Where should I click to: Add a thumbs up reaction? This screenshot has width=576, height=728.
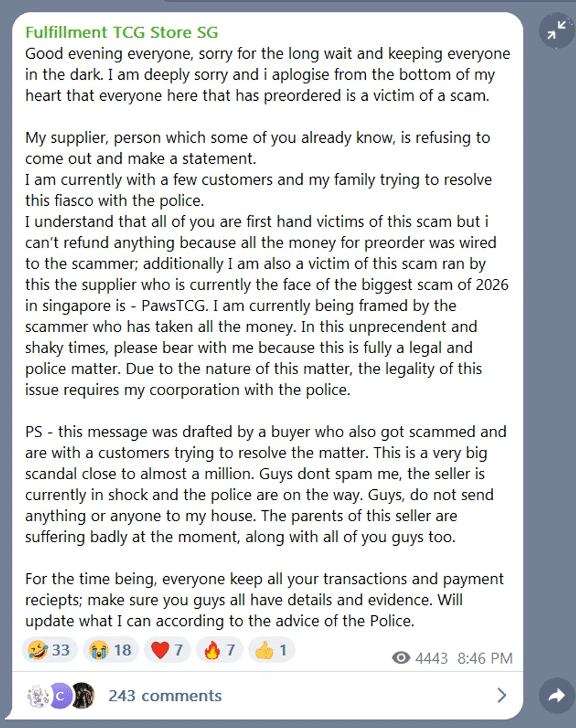tap(271, 650)
